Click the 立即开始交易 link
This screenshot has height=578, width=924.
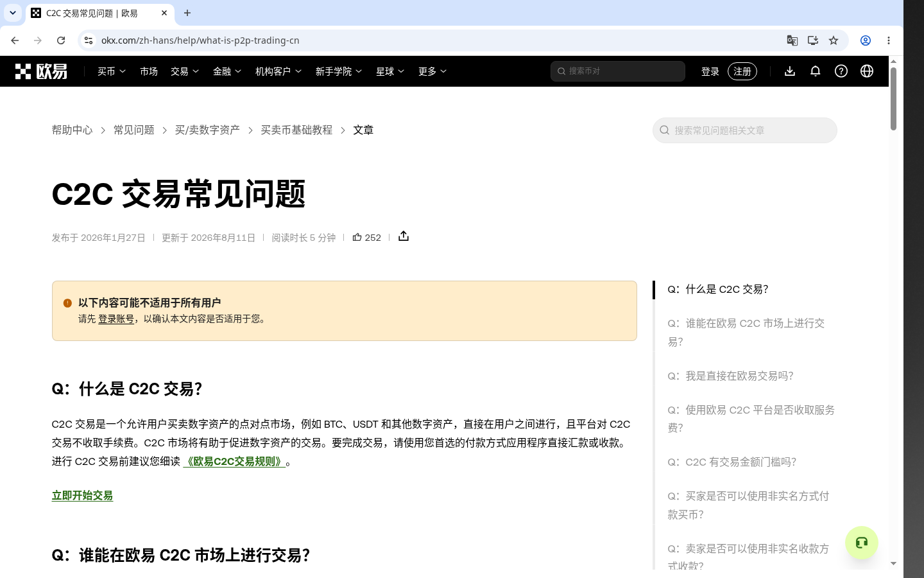pos(82,495)
